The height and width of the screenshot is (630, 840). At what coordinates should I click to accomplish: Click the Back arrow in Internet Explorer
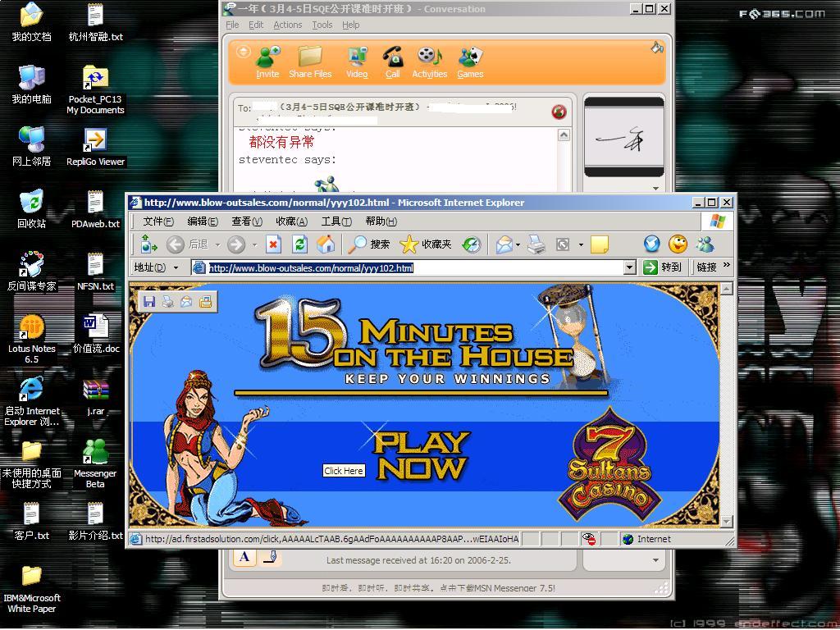(x=176, y=244)
